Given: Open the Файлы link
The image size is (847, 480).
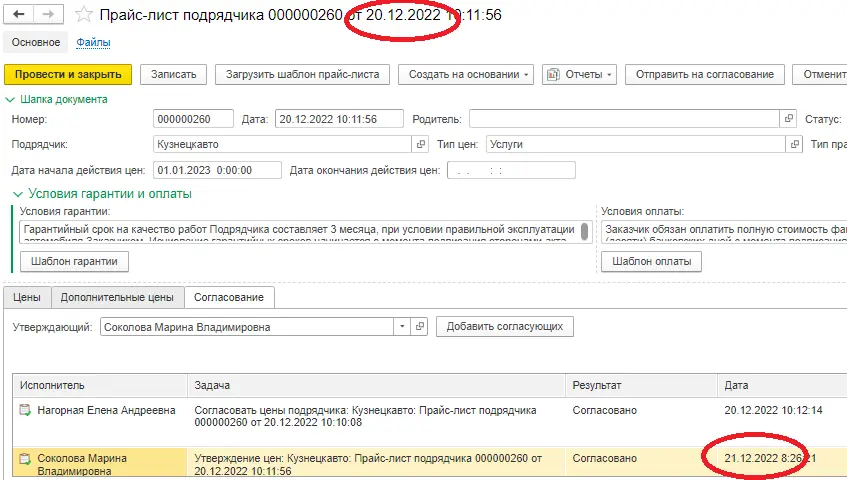Looking at the screenshot, I should click(x=93, y=42).
